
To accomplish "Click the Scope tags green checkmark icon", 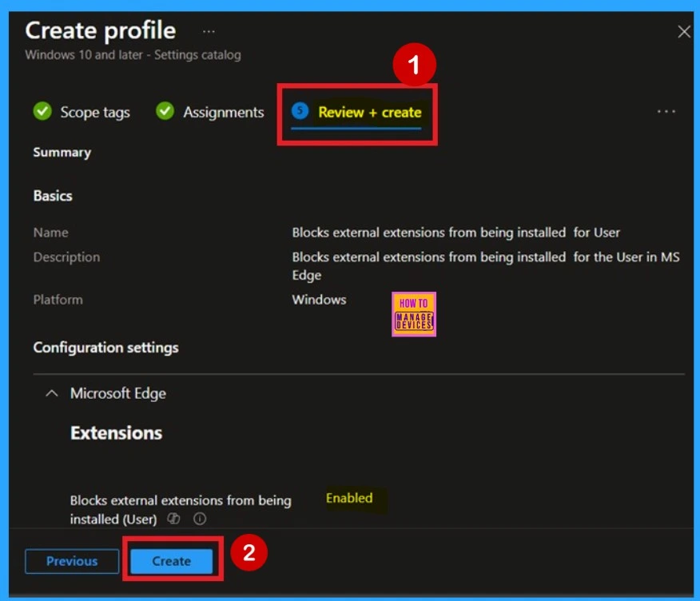I will [42, 111].
